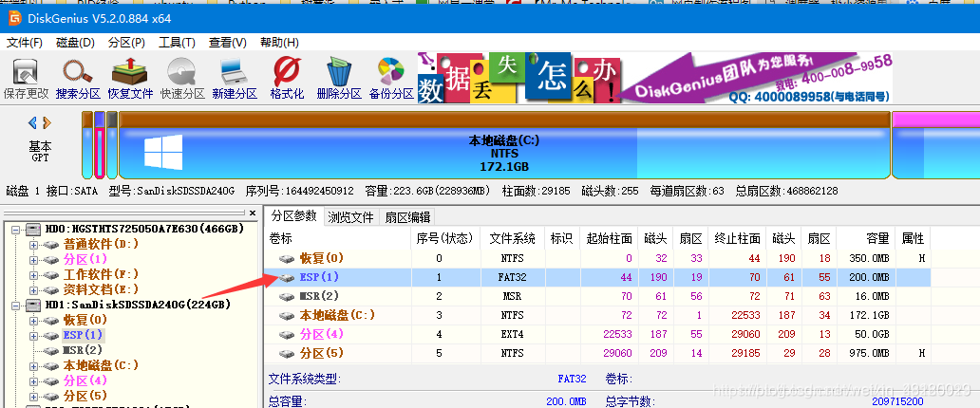Click 50.0GB capacity cell in table

865,334
